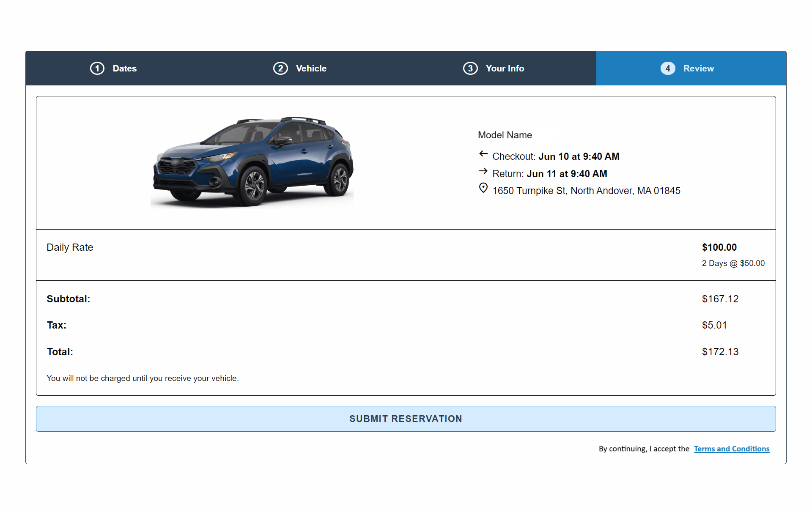This screenshot has height=515, width=812.
Task: Open the Terms and Conditions link
Action: 731,449
